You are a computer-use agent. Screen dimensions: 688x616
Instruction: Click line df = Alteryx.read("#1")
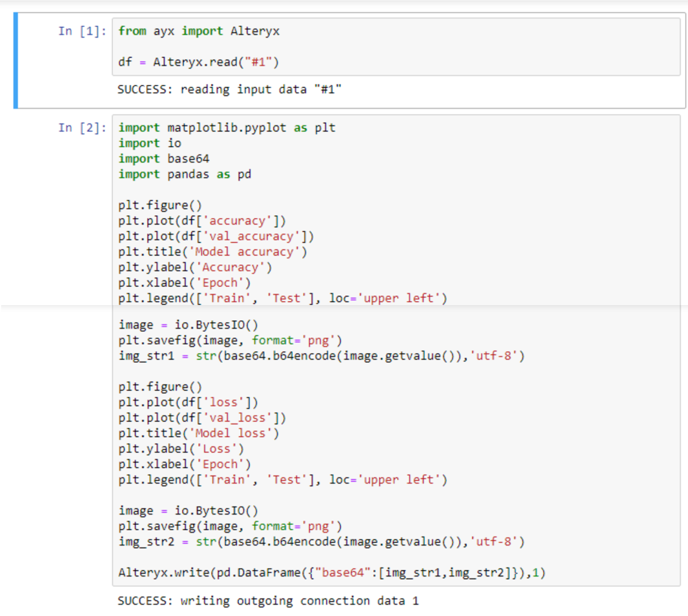(198, 62)
